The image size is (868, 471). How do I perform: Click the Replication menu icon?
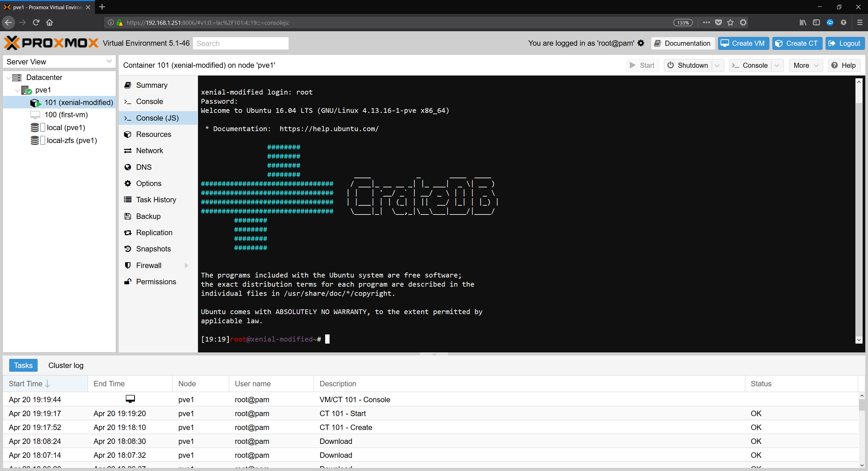(127, 232)
